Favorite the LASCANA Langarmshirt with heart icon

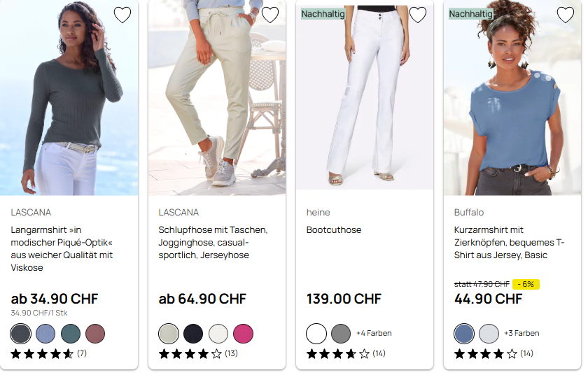click(122, 15)
